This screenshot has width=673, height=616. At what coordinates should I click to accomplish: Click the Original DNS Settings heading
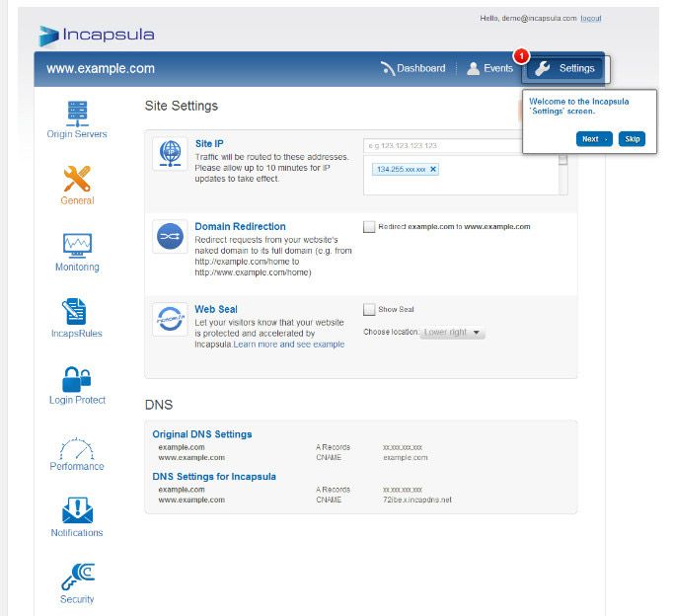[x=202, y=434]
